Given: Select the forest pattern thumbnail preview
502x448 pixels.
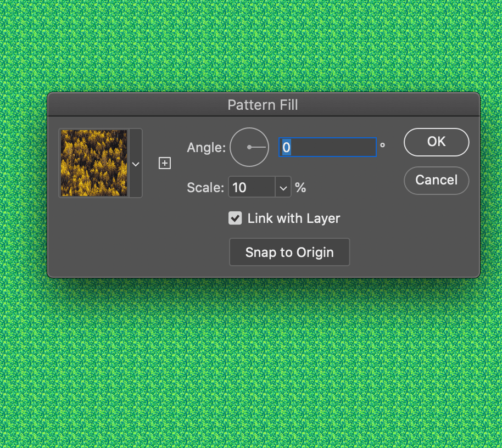Looking at the screenshot, I should click(94, 163).
